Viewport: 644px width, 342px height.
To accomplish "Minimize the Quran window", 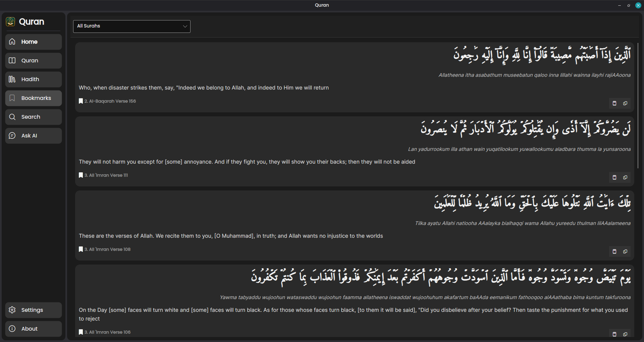I will coord(619,5).
